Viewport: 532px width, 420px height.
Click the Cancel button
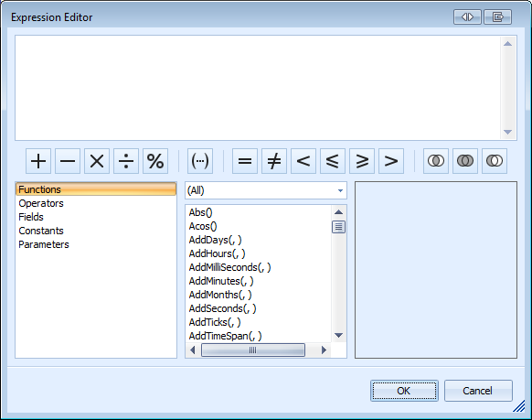tap(478, 391)
